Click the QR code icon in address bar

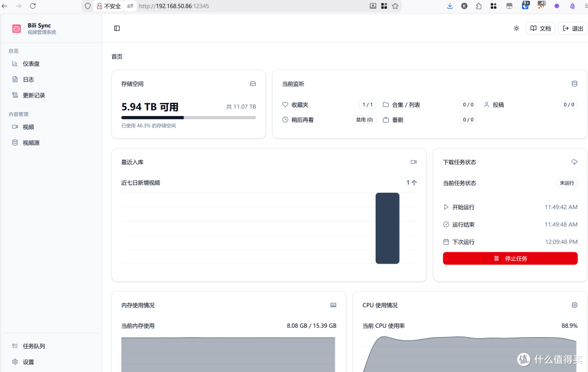[384, 6]
